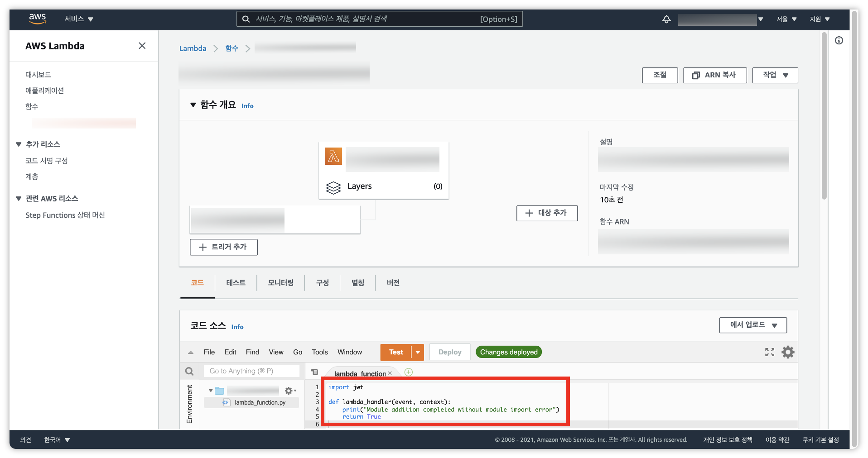Open 대시보드 in the sidebar
868x458 pixels.
38,75
